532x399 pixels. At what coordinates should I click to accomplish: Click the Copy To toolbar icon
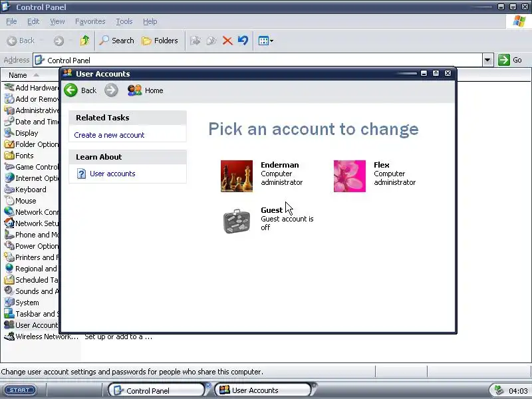pyautogui.click(x=211, y=41)
